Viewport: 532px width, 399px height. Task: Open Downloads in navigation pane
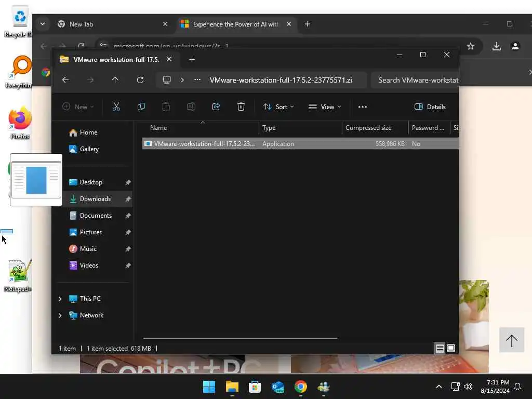pos(95,199)
